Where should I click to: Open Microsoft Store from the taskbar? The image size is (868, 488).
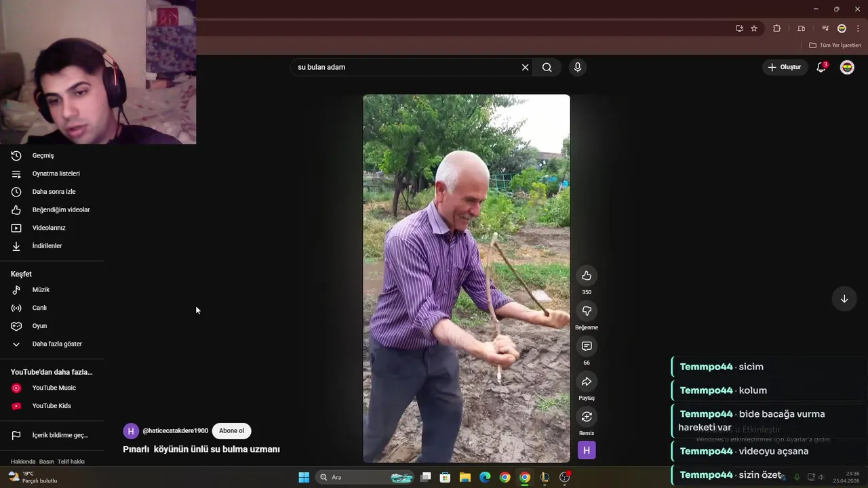(x=446, y=477)
